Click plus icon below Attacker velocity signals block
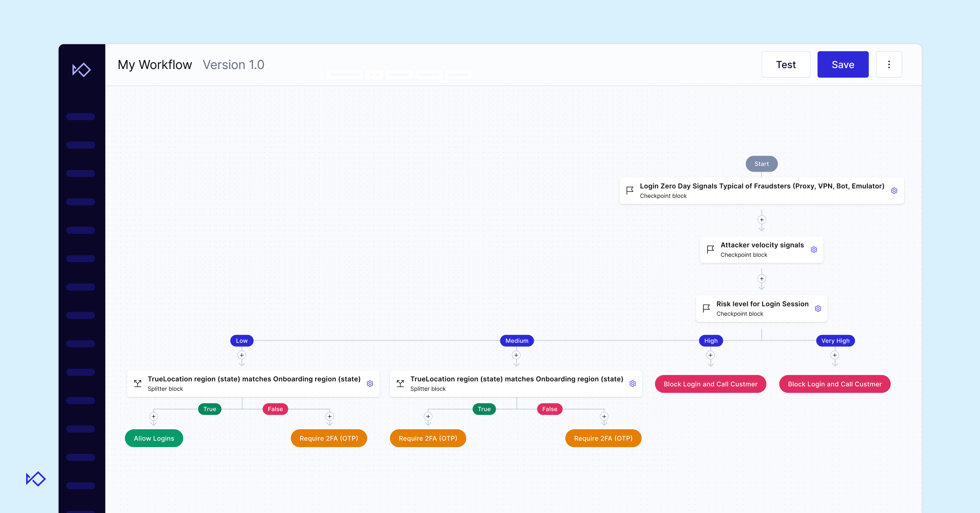The height and width of the screenshot is (513, 980). [x=762, y=279]
